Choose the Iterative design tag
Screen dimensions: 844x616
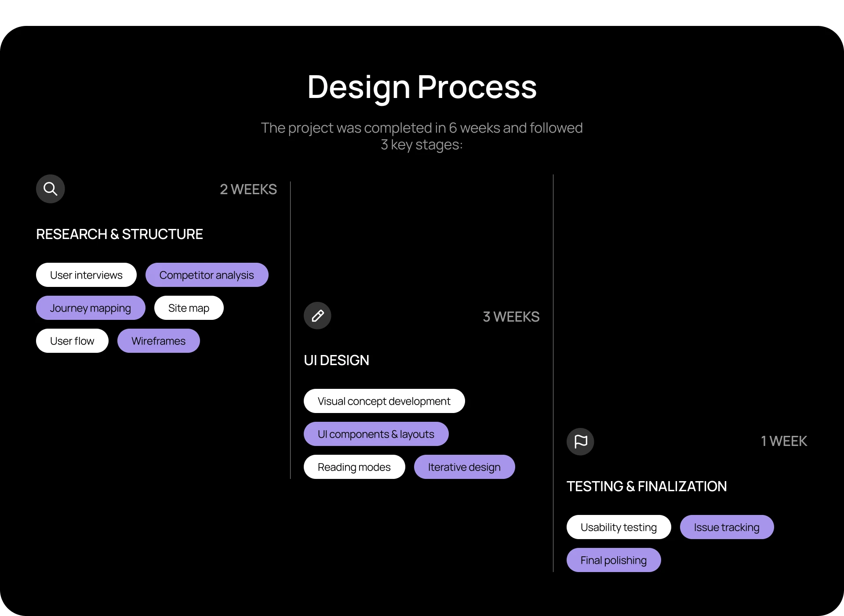tap(464, 467)
